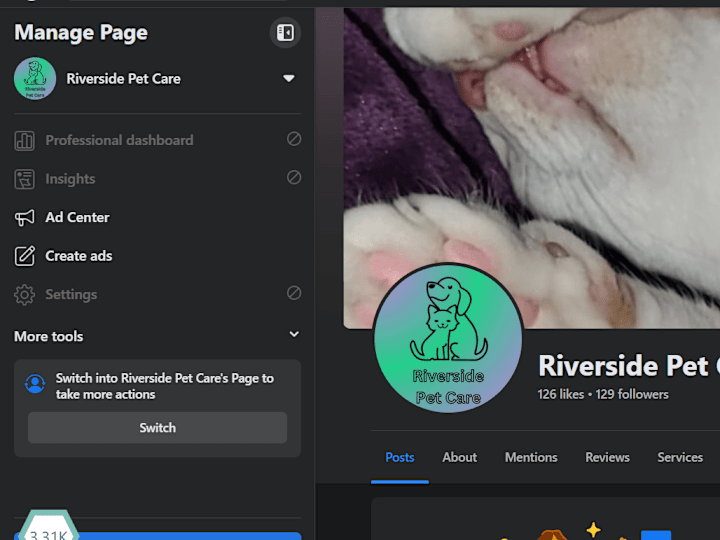Click the Ad Center megaphone icon

click(x=24, y=218)
